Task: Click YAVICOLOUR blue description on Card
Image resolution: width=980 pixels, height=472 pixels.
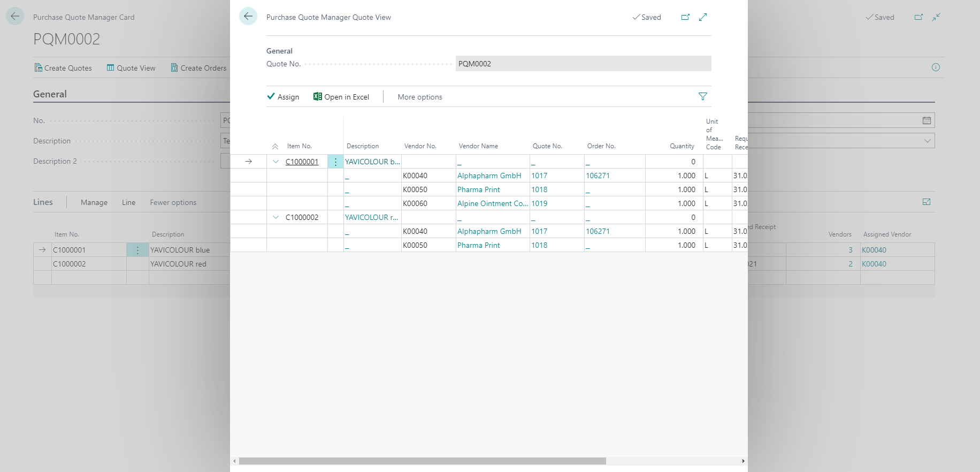Action: tap(180, 250)
